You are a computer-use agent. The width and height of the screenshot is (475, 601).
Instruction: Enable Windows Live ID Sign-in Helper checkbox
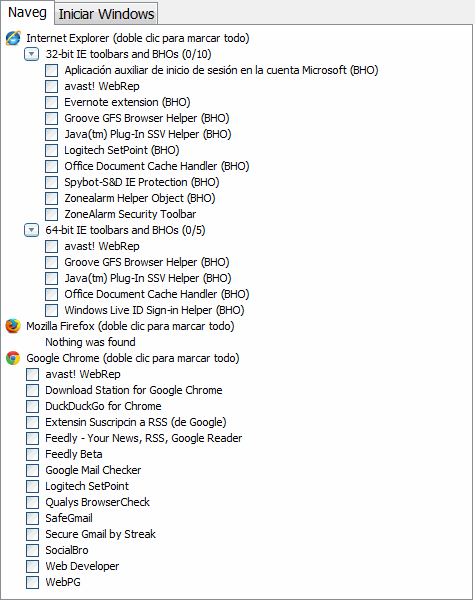coord(51,310)
